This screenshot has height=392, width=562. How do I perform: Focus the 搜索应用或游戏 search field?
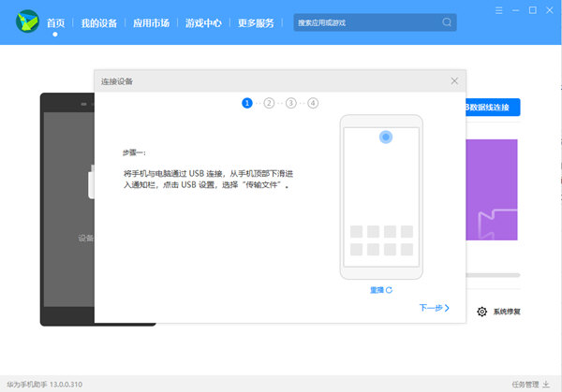(375, 22)
